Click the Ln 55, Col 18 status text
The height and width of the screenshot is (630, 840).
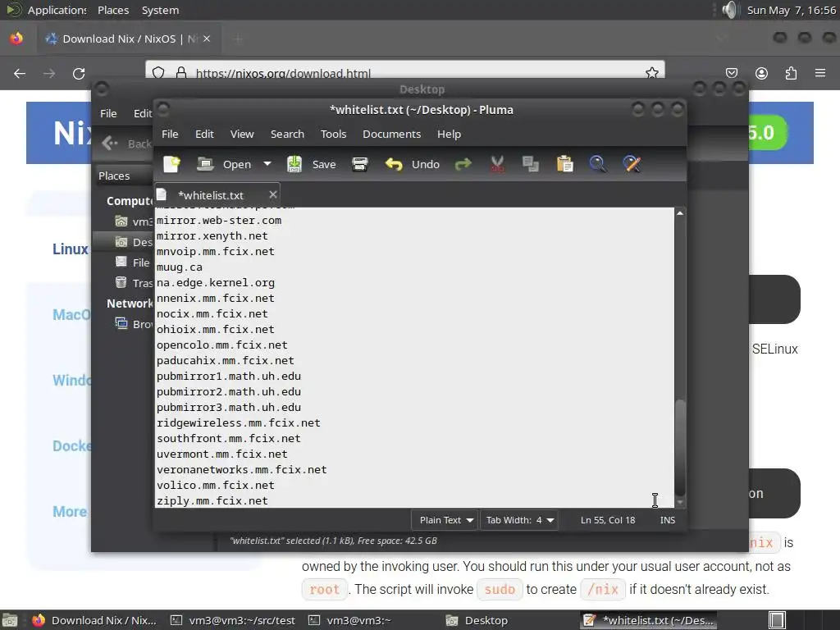point(608,520)
